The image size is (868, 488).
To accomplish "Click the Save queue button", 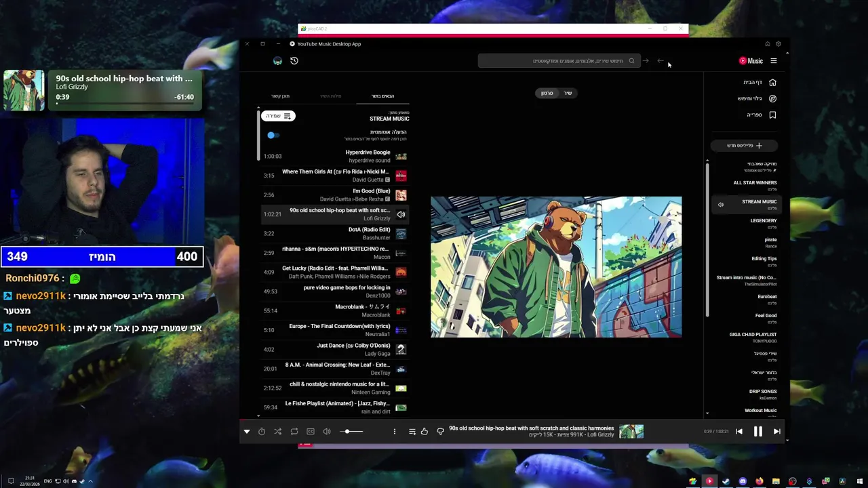I will 278,116.
